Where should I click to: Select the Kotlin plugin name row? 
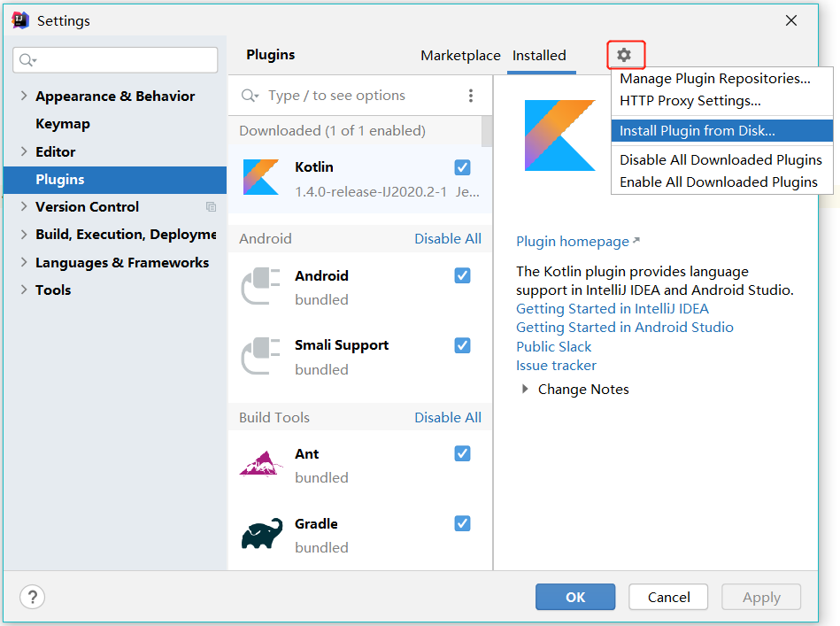click(314, 167)
